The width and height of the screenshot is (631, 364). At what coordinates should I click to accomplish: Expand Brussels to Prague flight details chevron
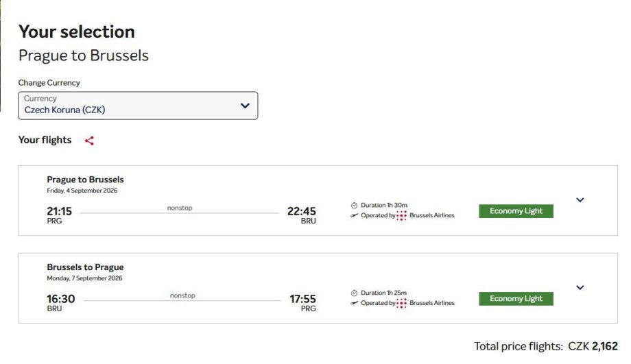point(580,288)
